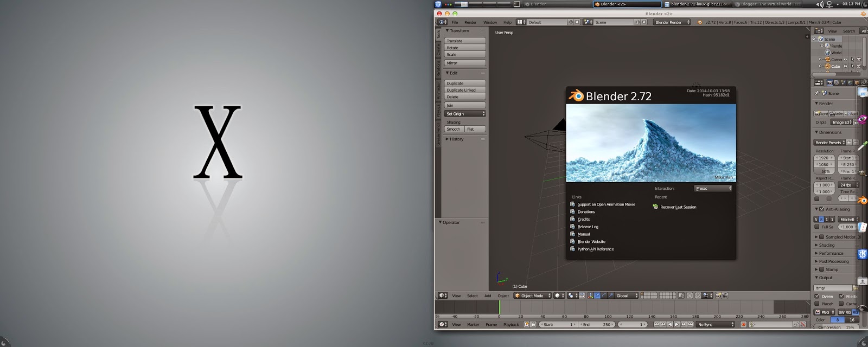Image resolution: width=868 pixels, height=347 pixels.
Task: Toggle the 3D manipulator axis icon
Action: [x=590, y=295]
